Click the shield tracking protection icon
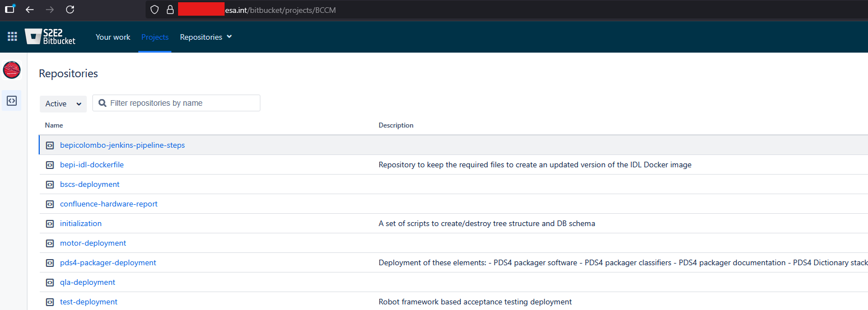The image size is (868, 310). coord(155,10)
